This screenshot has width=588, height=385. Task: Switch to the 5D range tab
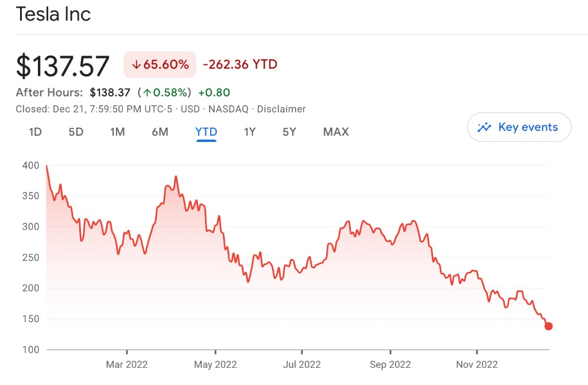pos(76,132)
